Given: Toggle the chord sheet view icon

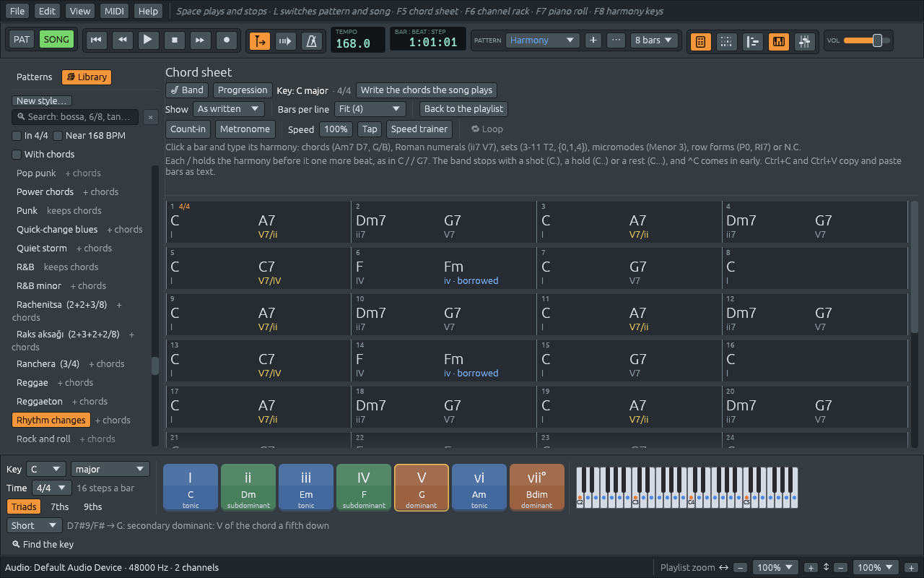Looking at the screenshot, I should (x=699, y=41).
